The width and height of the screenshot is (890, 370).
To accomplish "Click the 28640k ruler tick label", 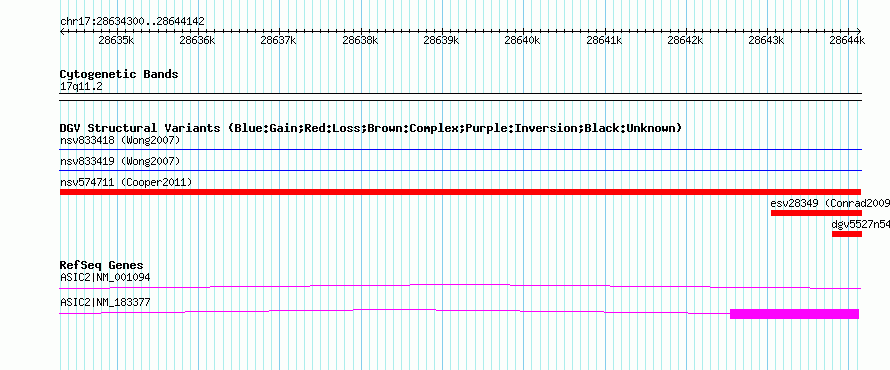I will 522,40.
